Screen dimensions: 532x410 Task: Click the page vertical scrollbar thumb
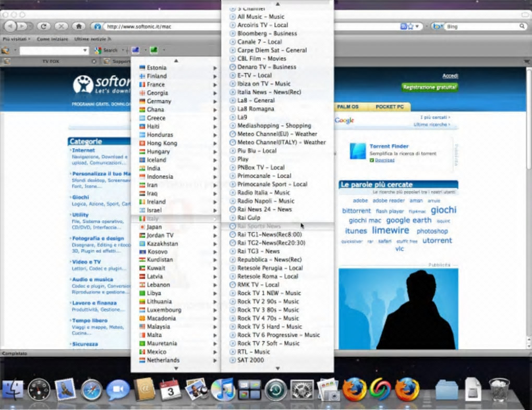528,119
